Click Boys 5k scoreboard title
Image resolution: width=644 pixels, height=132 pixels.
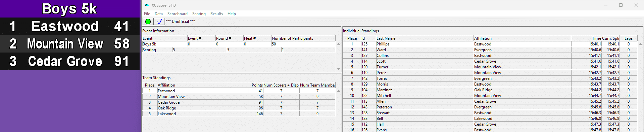(69, 9)
